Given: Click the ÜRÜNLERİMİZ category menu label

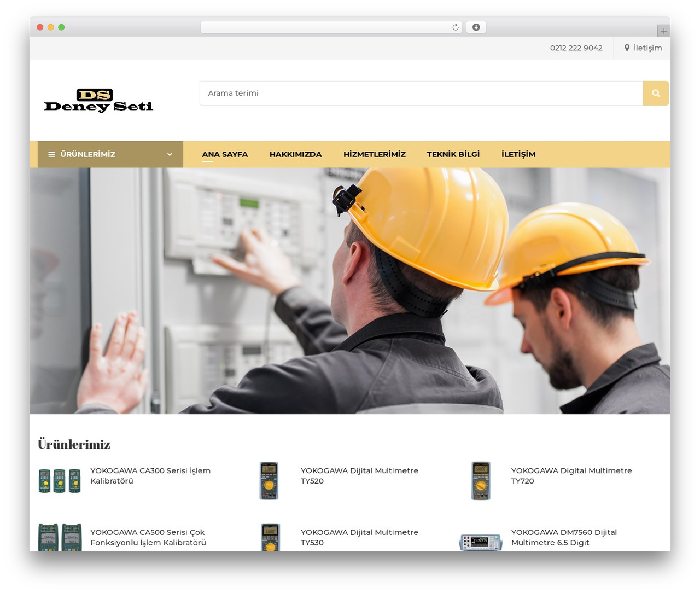Looking at the screenshot, I should (x=88, y=154).
